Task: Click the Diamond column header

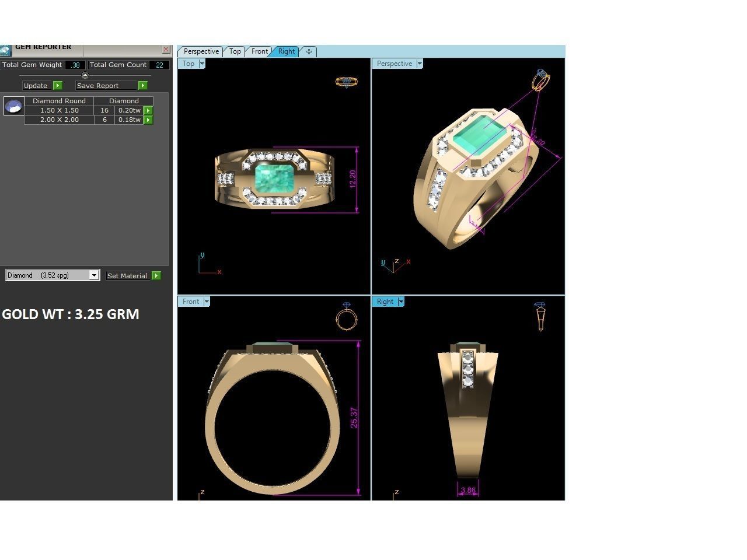Action: (x=124, y=101)
